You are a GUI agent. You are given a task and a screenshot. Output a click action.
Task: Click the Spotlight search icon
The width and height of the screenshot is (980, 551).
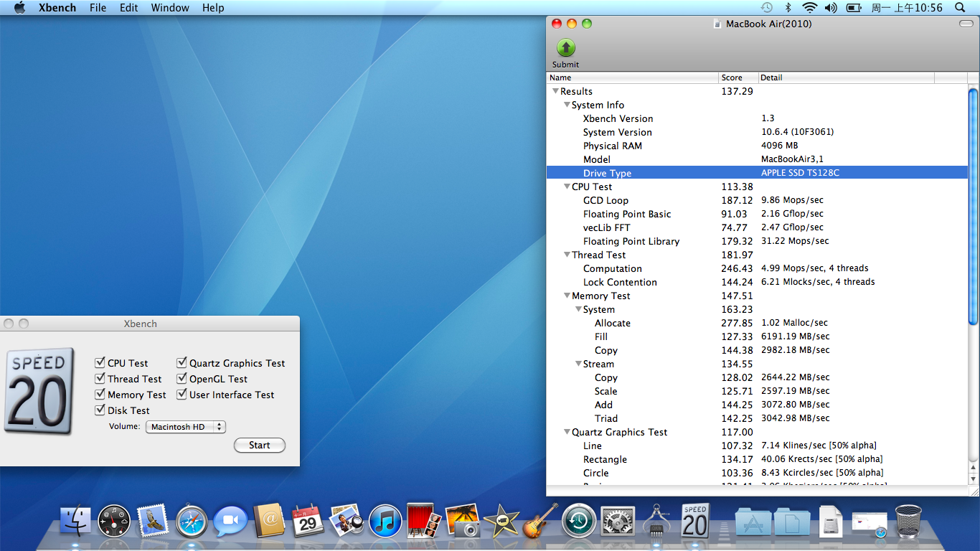point(960,8)
